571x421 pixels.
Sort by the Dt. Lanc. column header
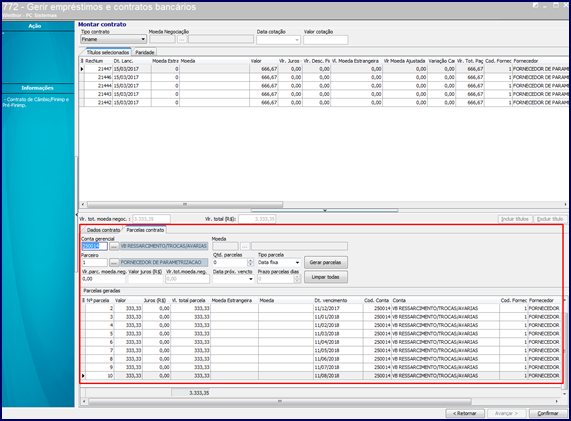click(132, 61)
